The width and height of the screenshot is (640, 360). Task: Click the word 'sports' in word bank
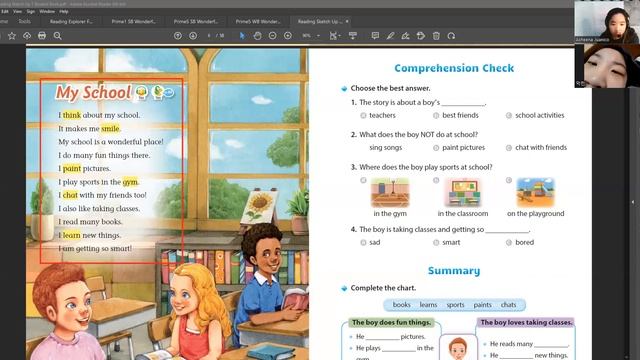click(455, 305)
